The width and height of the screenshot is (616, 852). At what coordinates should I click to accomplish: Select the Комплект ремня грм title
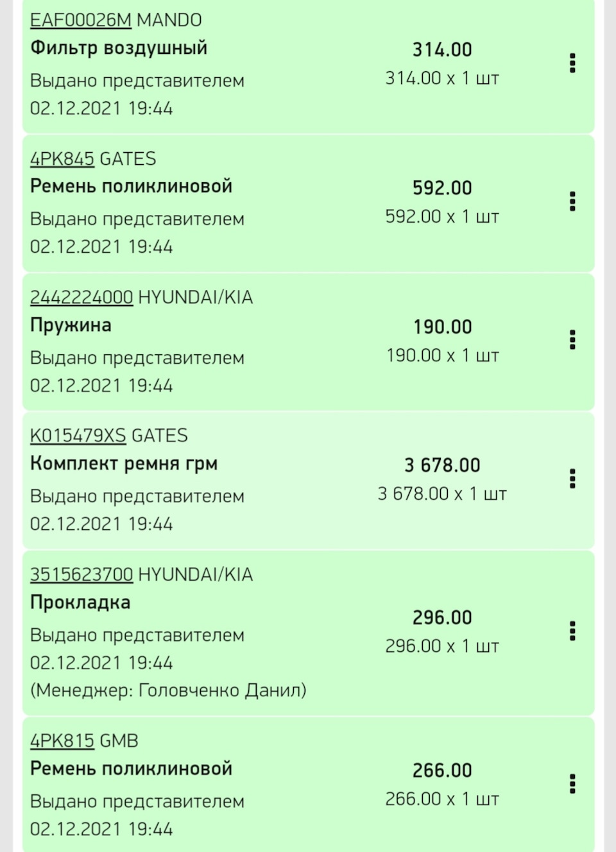[x=124, y=464]
